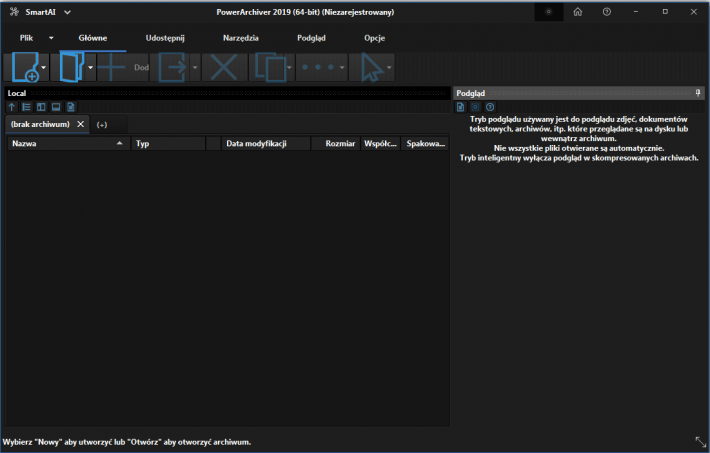The image size is (710, 453).
Task: Open the Opcje ribbon tab
Action: (374, 38)
